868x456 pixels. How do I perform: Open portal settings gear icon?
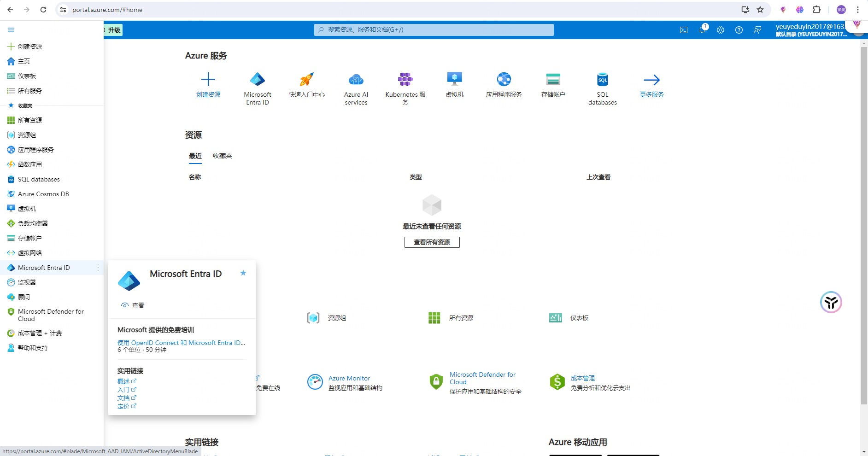(721, 30)
